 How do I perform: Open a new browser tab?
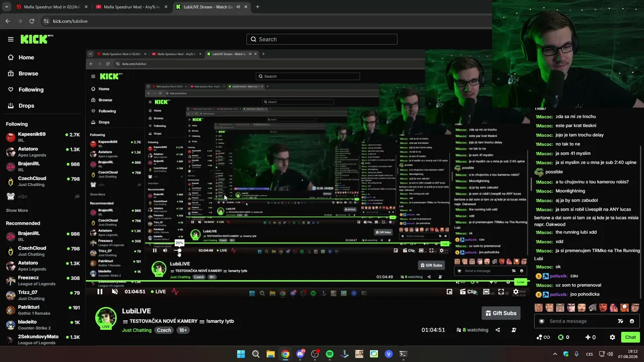click(x=258, y=7)
